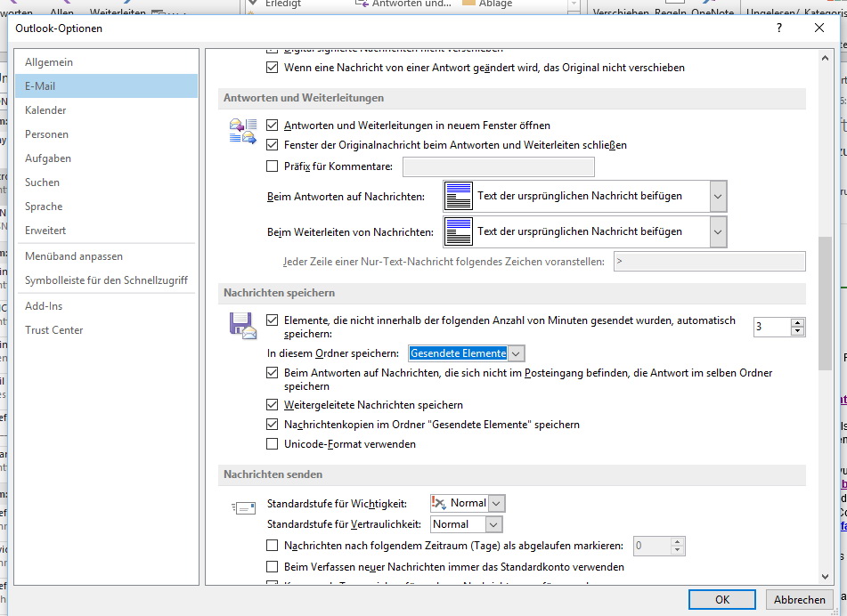Enable 'Präfix für Kommentare' checkbox

(273, 166)
